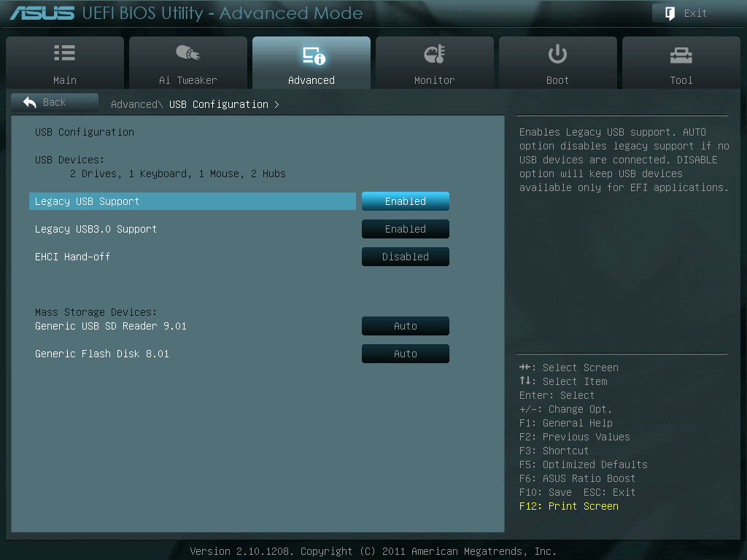Go to the Boot tab label
The height and width of the screenshot is (560, 747).
pos(557,80)
